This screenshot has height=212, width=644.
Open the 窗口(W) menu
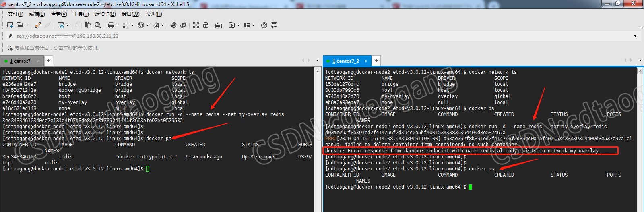click(130, 14)
